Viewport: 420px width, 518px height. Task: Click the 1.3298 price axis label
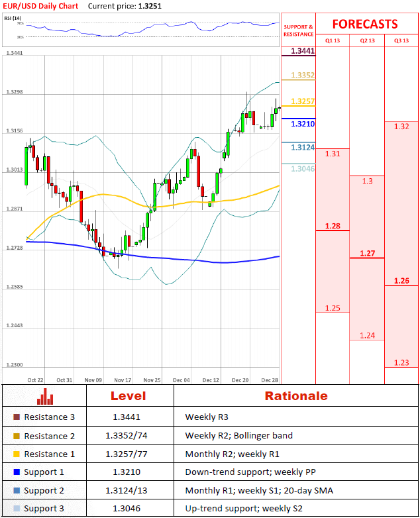[15, 92]
